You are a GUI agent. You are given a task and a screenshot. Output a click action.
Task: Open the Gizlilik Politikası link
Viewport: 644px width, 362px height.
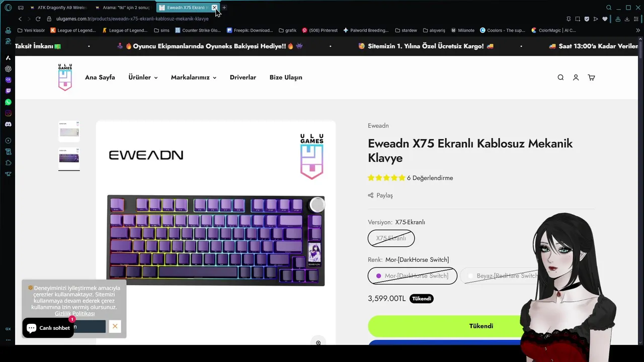pyautogui.click(x=74, y=313)
